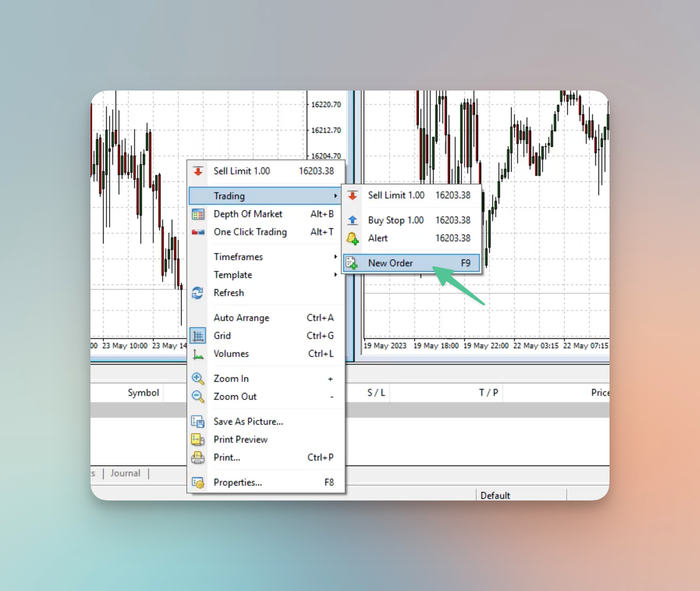
Task: Click the Refresh chart icon
Action: tap(198, 293)
